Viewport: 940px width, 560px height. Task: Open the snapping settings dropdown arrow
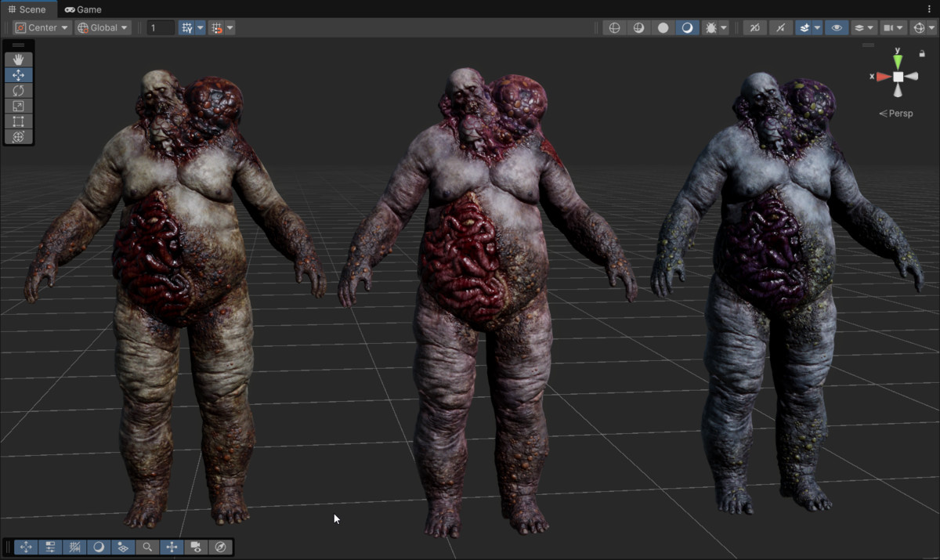230,27
